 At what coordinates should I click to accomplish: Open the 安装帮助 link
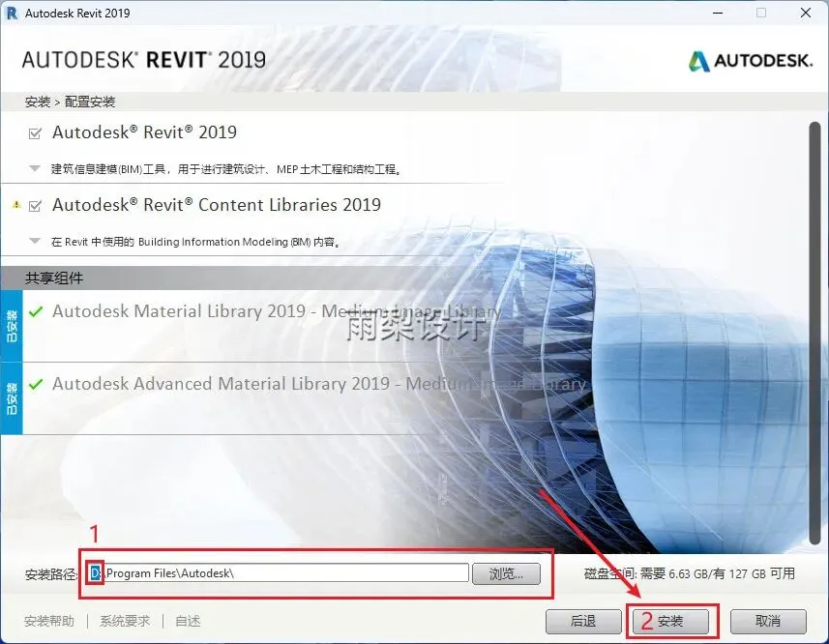point(49,621)
